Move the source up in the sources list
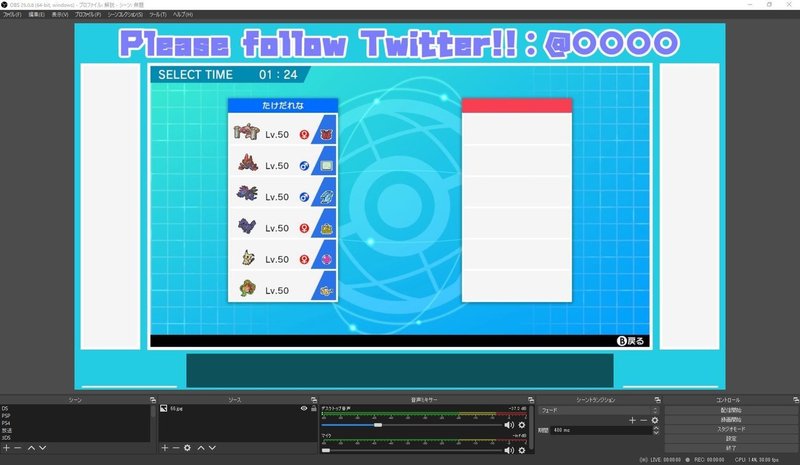Image resolution: width=800 pixels, height=465 pixels. tap(201, 448)
